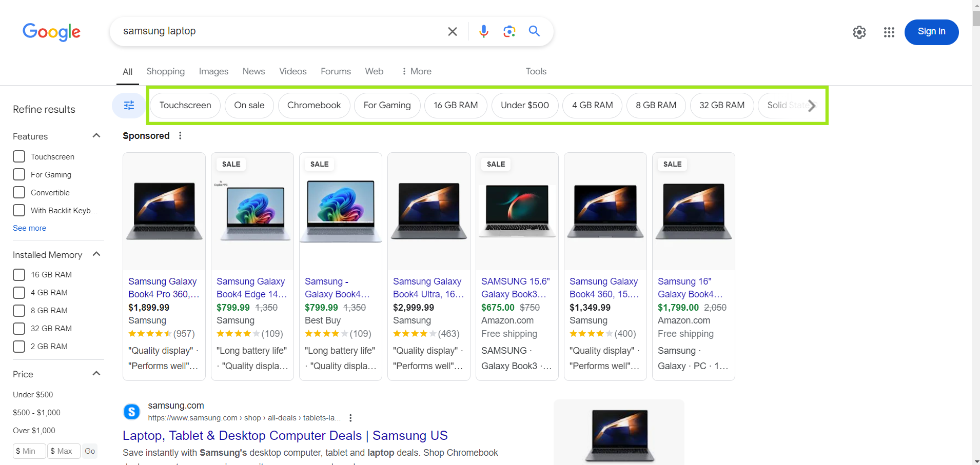The image size is (980, 465).
Task: Collapse the Features section
Action: [96, 135]
